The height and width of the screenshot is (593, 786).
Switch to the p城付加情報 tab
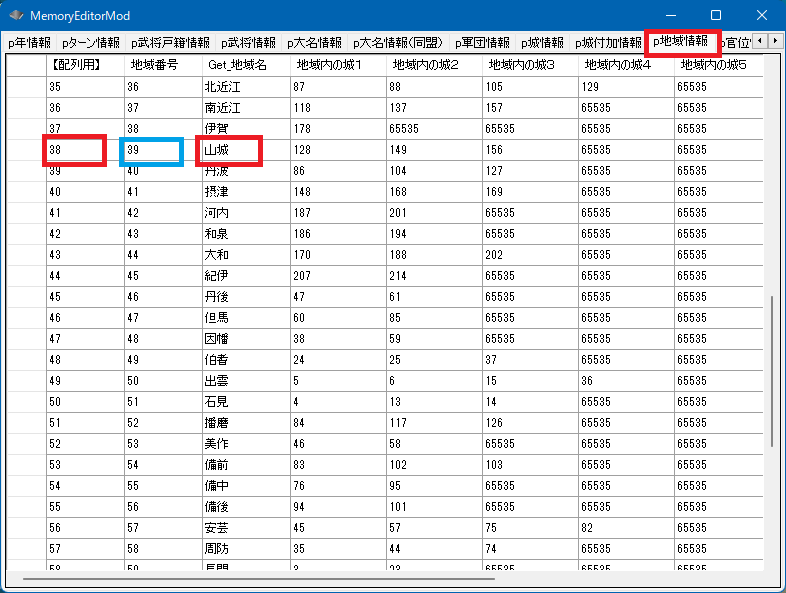(x=608, y=43)
